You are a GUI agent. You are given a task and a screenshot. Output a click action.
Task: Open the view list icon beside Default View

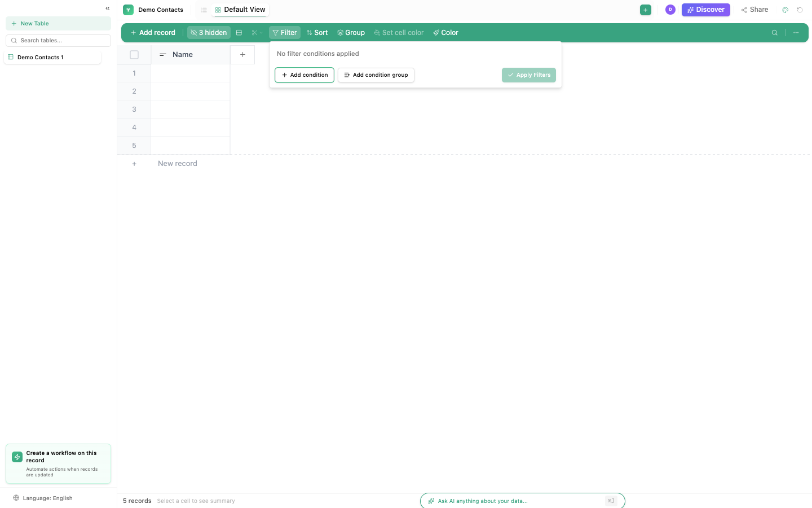coord(204,10)
